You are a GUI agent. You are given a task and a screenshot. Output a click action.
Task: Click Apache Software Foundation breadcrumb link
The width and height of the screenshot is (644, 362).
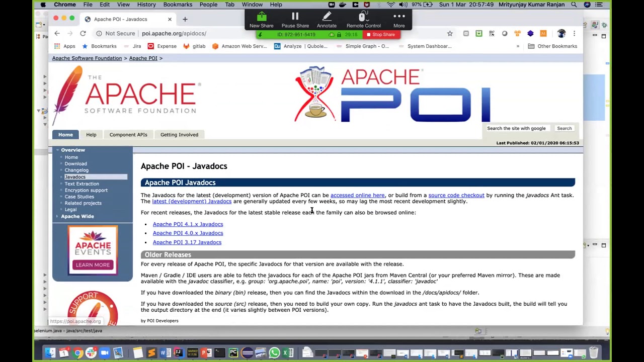pyautogui.click(x=87, y=58)
